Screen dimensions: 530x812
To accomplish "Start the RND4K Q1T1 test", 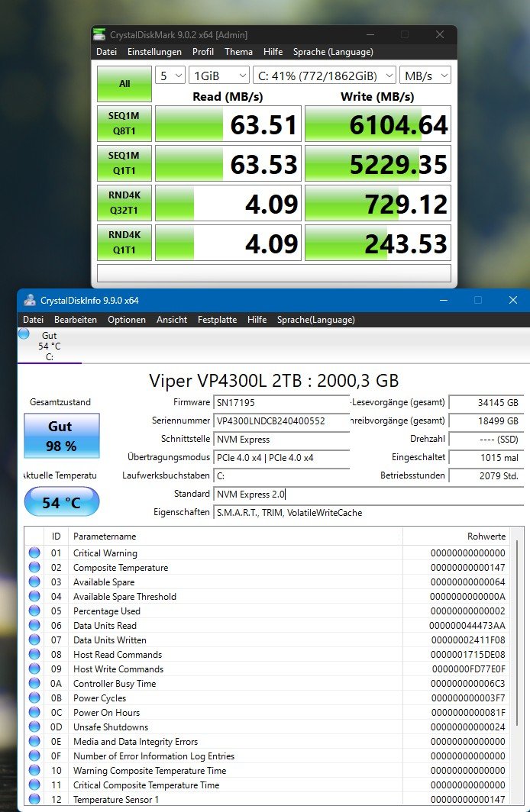I will pos(124,243).
